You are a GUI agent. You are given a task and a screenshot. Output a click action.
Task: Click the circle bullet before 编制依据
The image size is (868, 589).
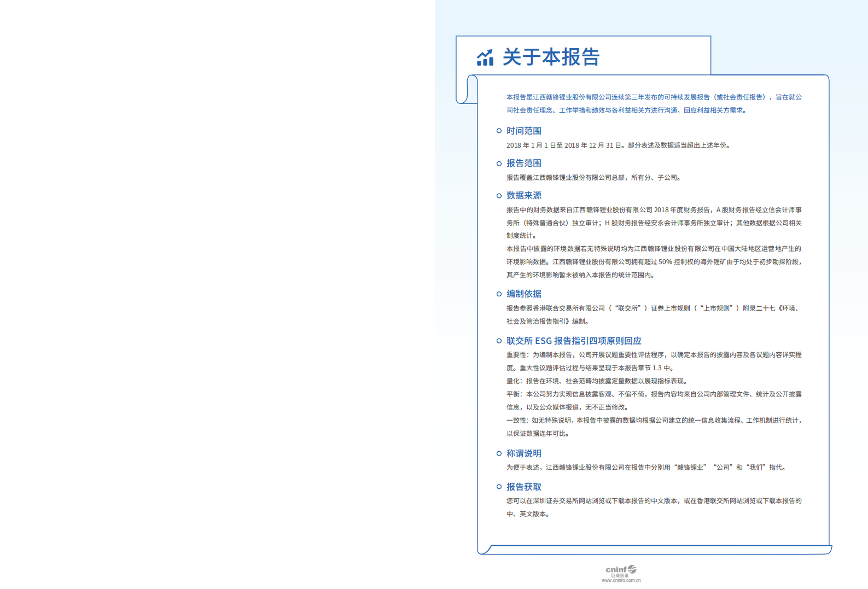coord(499,294)
